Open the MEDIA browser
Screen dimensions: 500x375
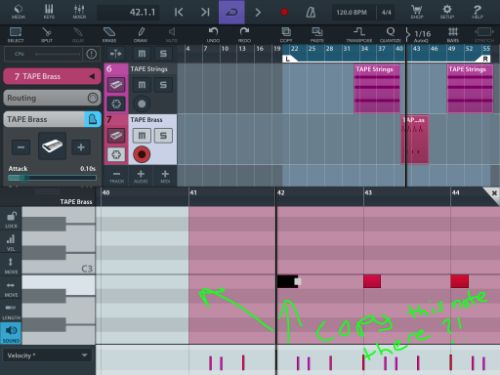[17, 12]
